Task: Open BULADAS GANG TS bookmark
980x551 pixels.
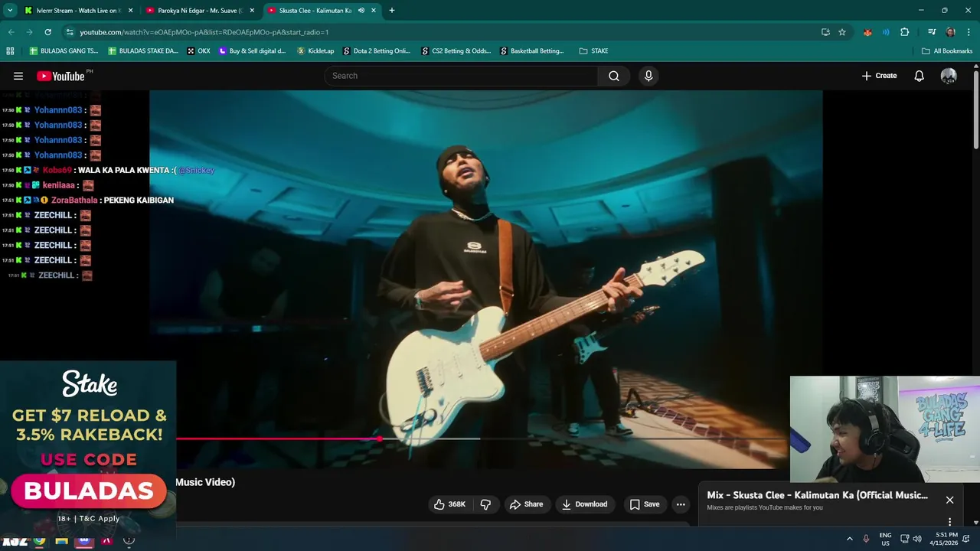Action: 64,51
